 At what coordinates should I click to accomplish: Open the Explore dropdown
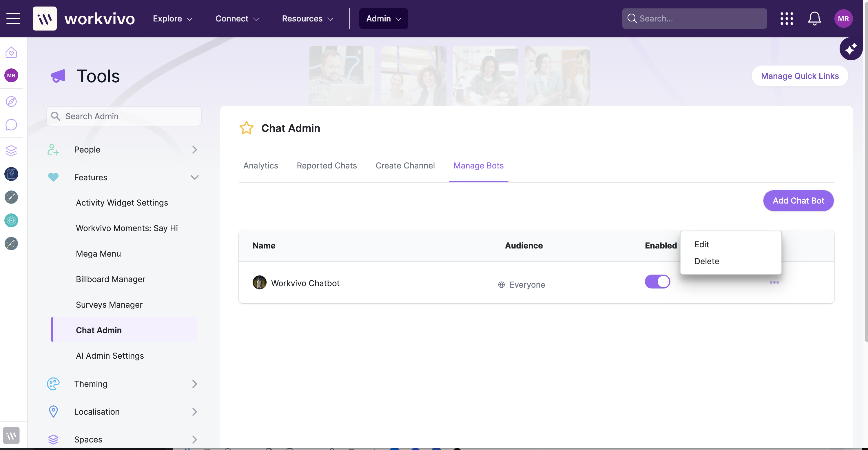click(172, 19)
